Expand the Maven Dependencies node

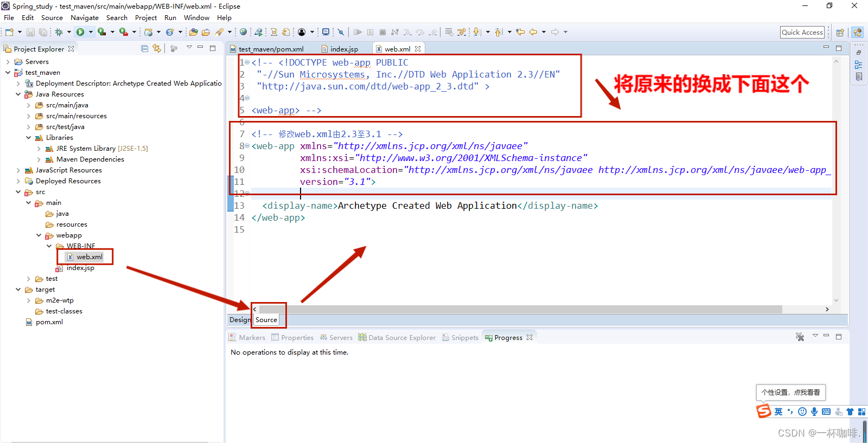point(39,159)
